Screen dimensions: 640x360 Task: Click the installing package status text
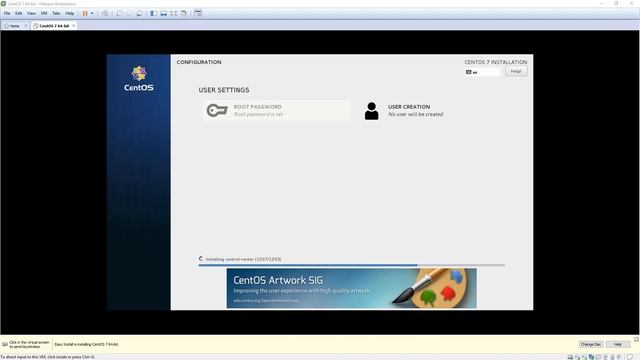[x=243, y=259]
